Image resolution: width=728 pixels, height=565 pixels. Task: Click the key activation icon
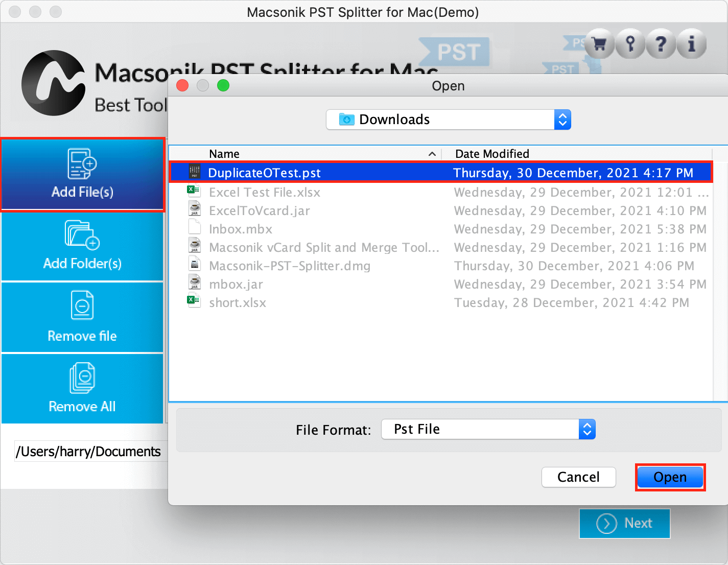coord(629,44)
